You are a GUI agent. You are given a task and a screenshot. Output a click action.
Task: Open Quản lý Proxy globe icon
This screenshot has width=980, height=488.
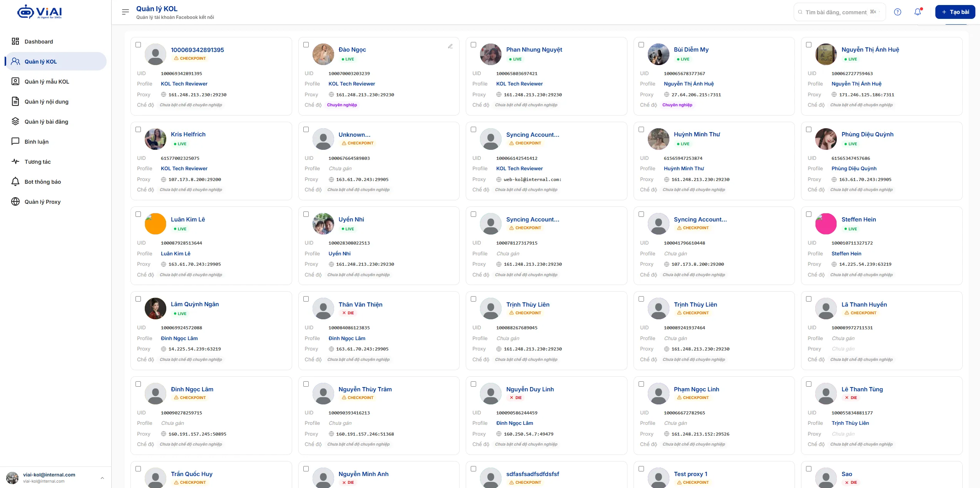[15, 201]
